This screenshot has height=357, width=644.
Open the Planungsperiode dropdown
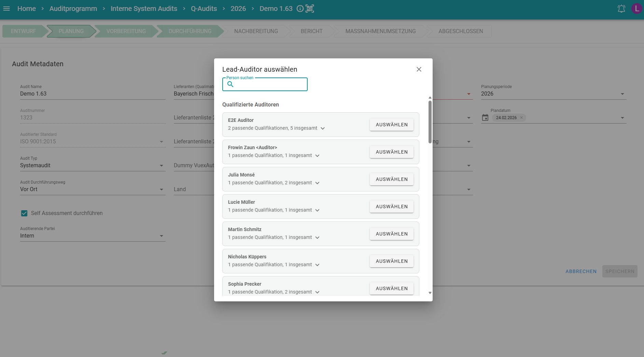(622, 94)
